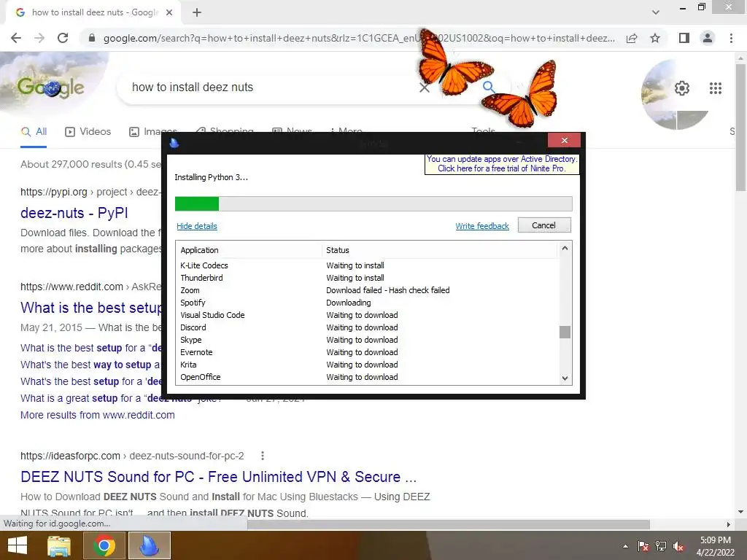Open the deez-nuts - PyPI result
Image resolution: width=747 pixels, height=560 pixels.
pyautogui.click(x=74, y=213)
